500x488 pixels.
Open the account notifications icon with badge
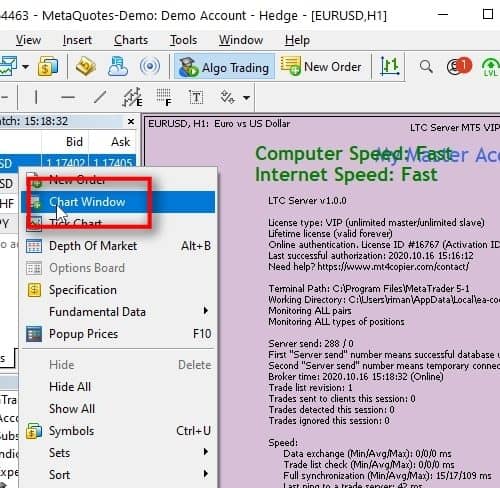click(459, 66)
